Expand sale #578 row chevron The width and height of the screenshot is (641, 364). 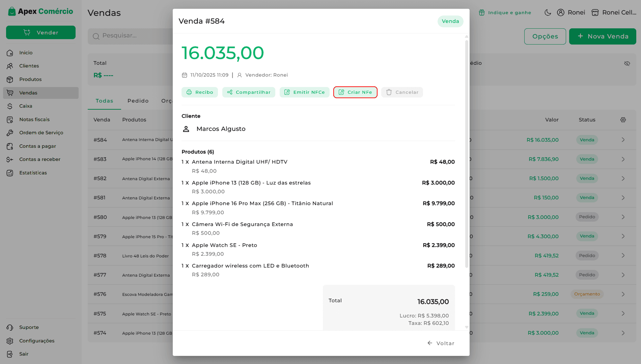pos(623,255)
